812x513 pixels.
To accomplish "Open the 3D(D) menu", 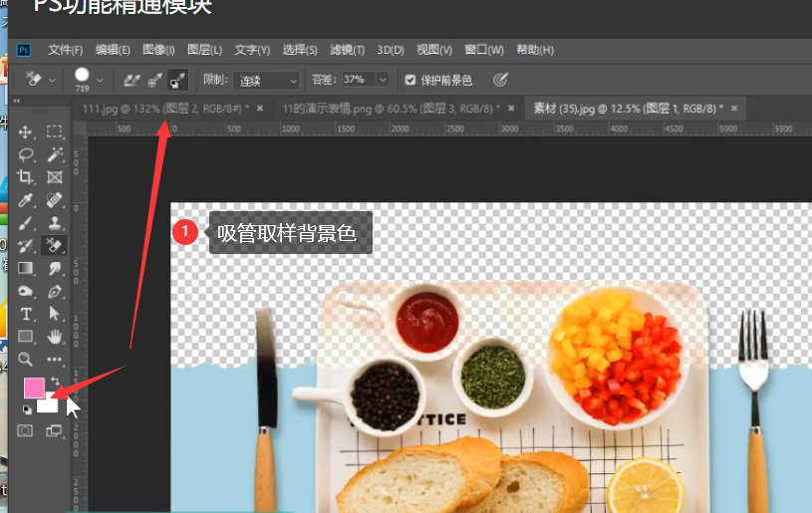I will (x=391, y=50).
